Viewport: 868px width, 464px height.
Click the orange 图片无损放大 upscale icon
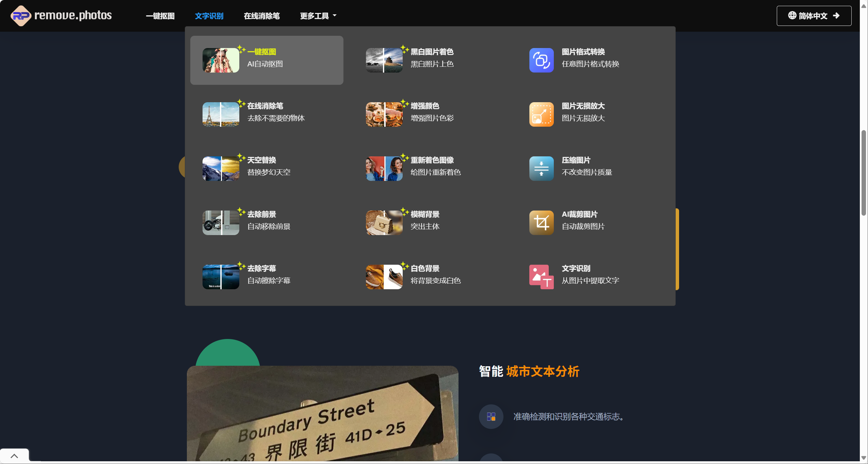[541, 114]
